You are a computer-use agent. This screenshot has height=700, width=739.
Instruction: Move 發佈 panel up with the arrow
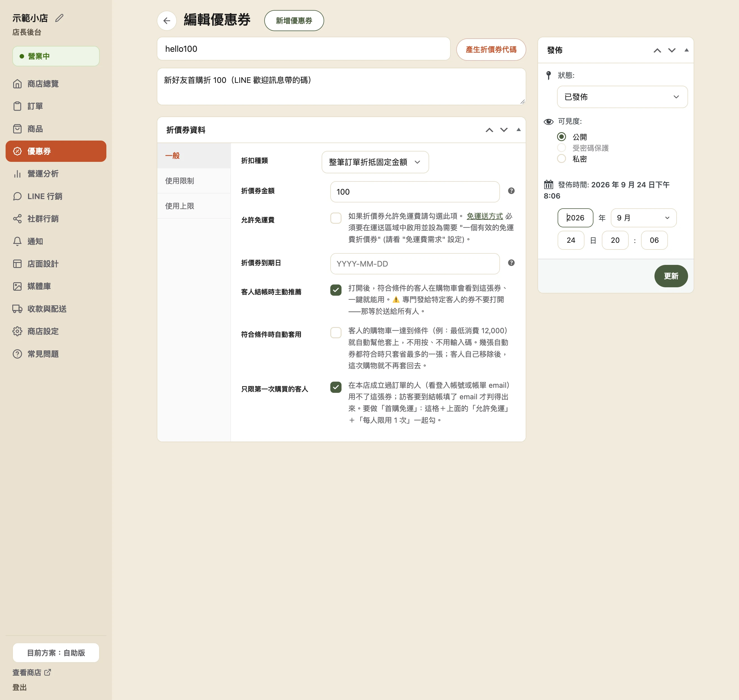pos(657,50)
